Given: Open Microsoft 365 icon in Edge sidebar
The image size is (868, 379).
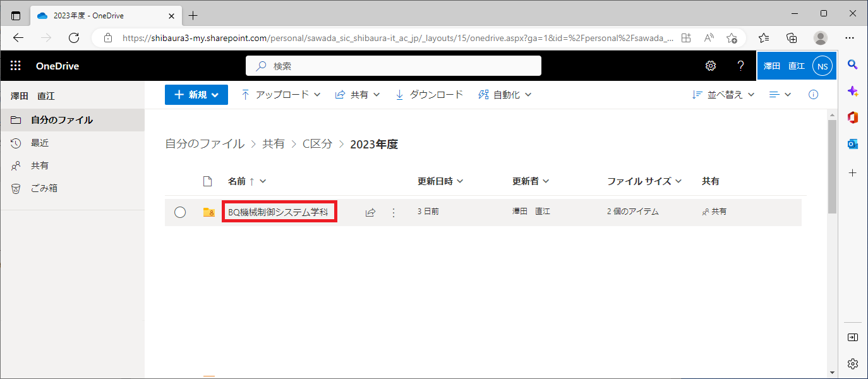Looking at the screenshot, I should click(853, 117).
